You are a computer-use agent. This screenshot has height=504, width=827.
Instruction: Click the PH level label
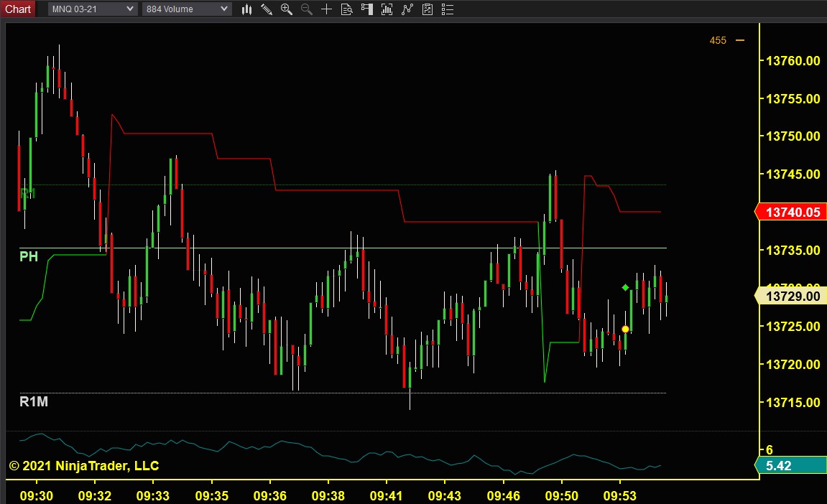29,257
